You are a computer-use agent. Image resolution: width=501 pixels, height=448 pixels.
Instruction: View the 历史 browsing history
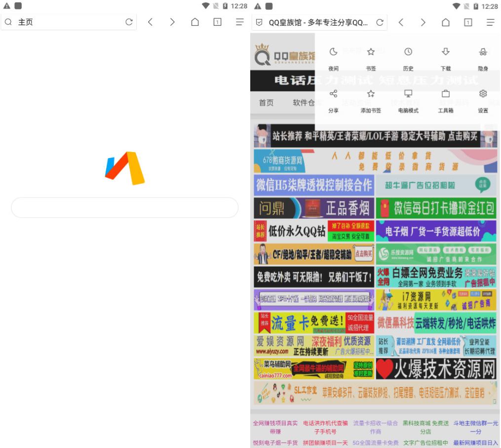tap(408, 55)
